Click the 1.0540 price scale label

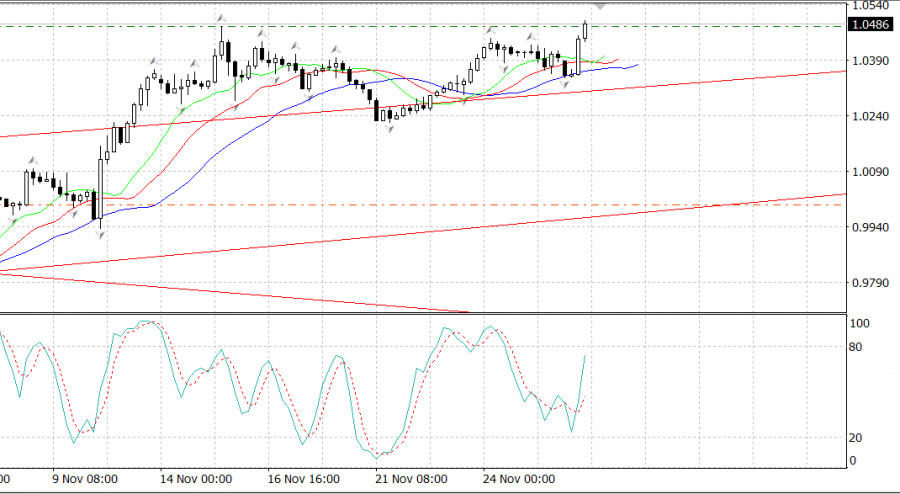[869, 6]
